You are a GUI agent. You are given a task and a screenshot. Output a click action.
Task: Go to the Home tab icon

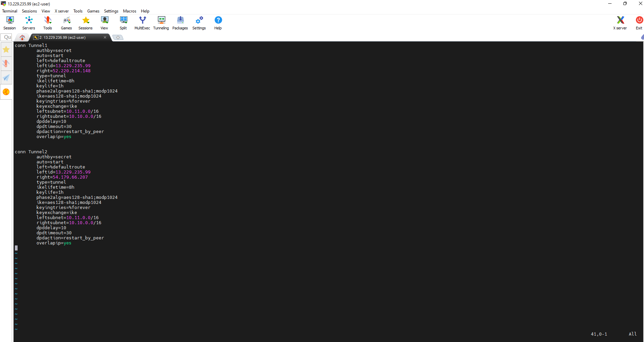point(22,37)
